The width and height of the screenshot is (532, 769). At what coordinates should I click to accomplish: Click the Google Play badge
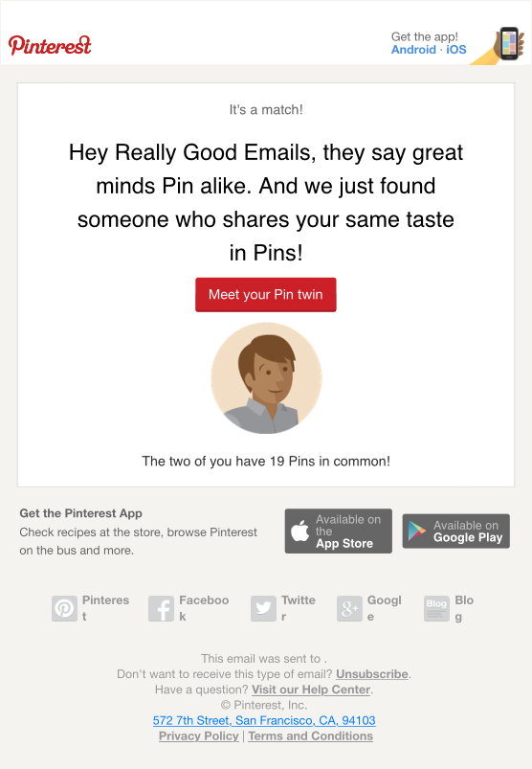coord(456,532)
